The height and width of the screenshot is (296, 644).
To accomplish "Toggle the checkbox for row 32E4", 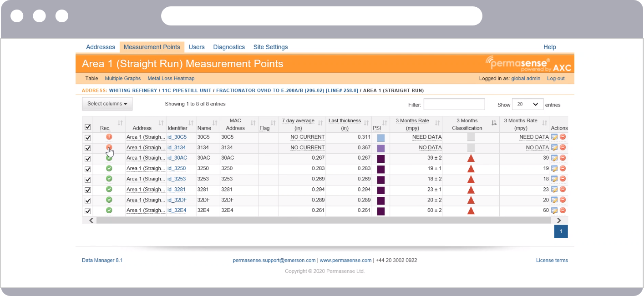I will click(88, 211).
